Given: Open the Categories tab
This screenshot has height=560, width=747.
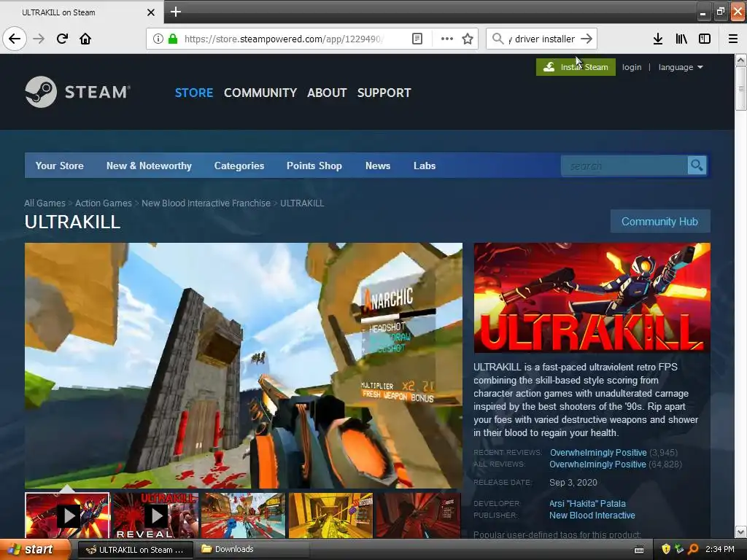Looking at the screenshot, I should [x=239, y=166].
